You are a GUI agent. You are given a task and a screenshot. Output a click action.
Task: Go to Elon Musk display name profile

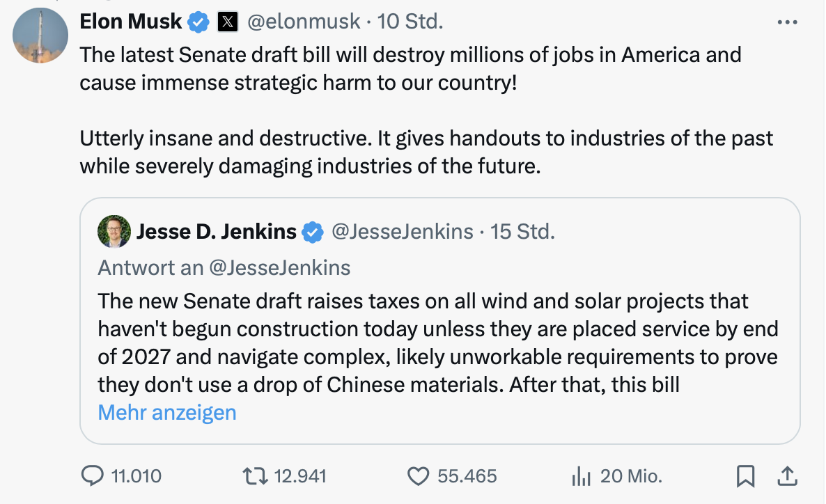[131, 22]
